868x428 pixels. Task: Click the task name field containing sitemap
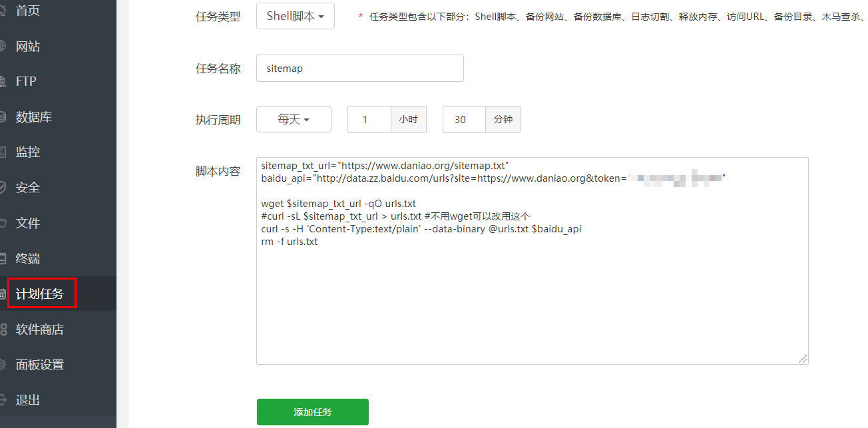click(360, 68)
